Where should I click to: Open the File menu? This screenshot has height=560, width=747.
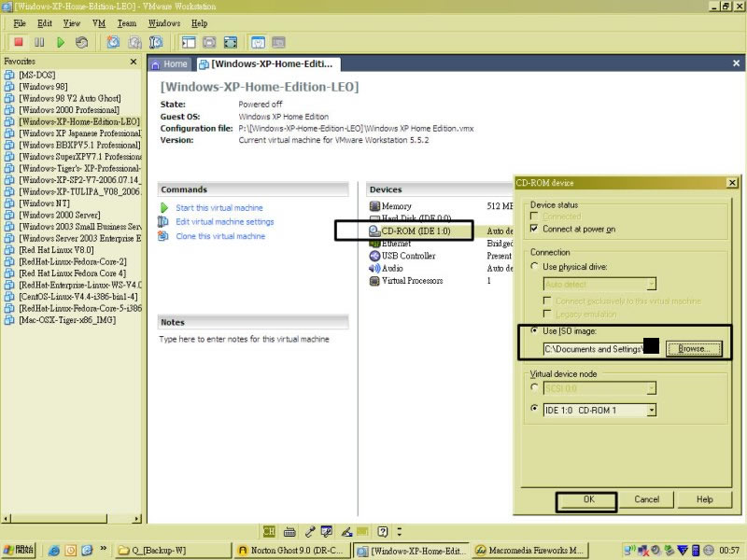pos(20,23)
